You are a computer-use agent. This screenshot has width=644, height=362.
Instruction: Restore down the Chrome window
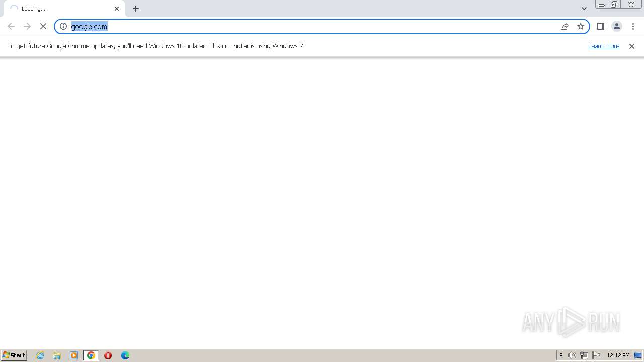point(614,5)
